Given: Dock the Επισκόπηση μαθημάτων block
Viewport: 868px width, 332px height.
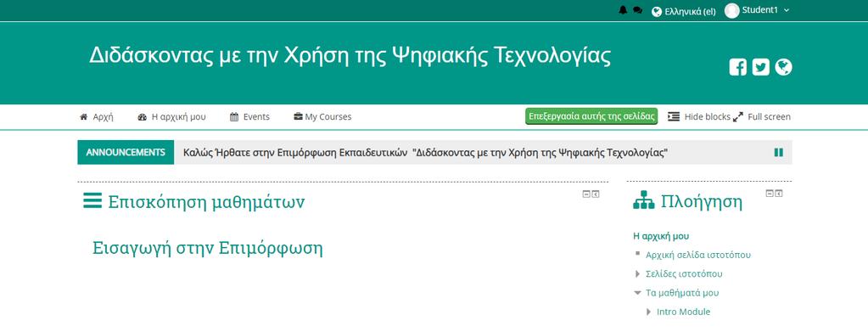Looking at the screenshot, I should (595, 194).
